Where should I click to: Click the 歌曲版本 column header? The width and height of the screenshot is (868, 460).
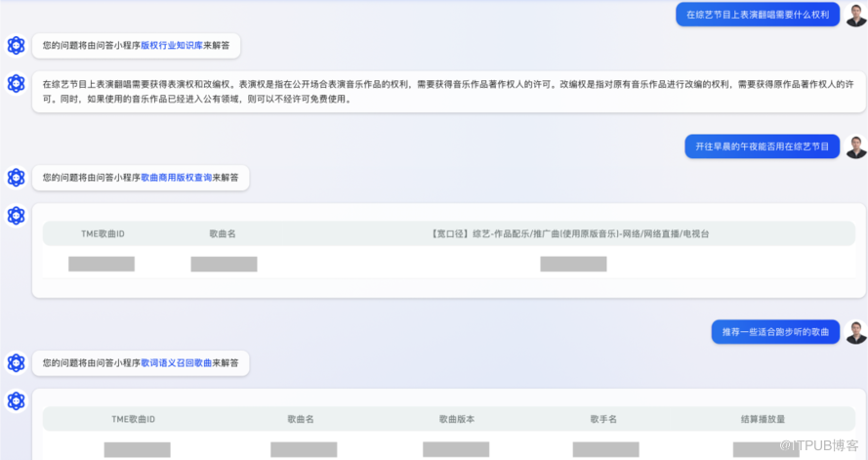click(457, 420)
